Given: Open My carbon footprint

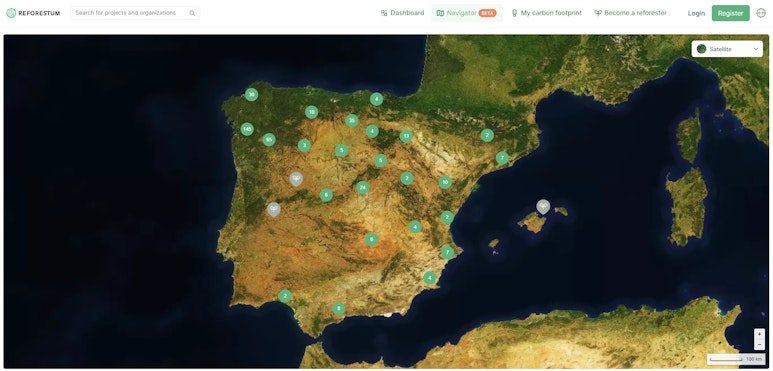Looking at the screenshot, I should point(546,13).
